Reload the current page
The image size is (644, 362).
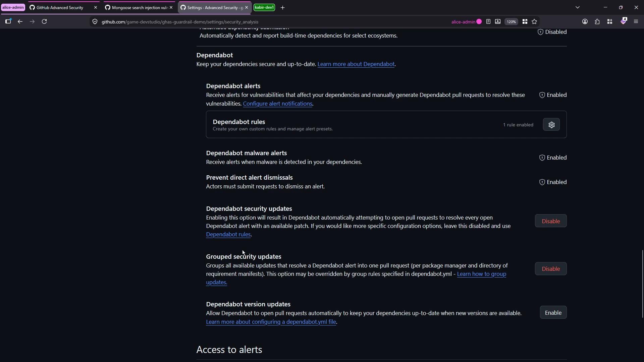coord(44,22)
